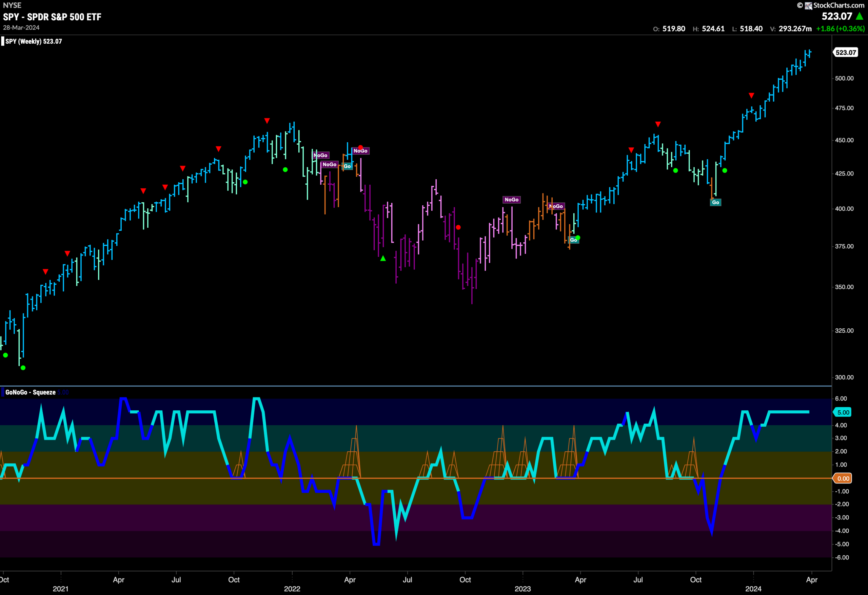868x595 pixels.
Task: Click the 523.07 current price axis tag
Action: pyautogui.click(x=846, y=52)
